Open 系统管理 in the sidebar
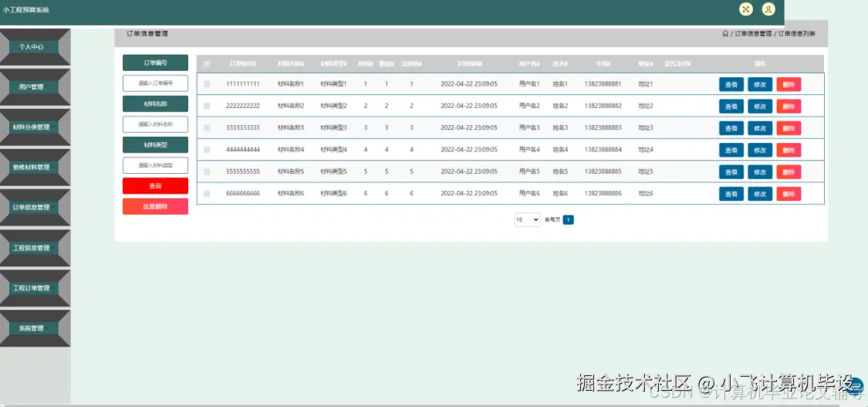 pyautogui.click(x=34, y=328)
